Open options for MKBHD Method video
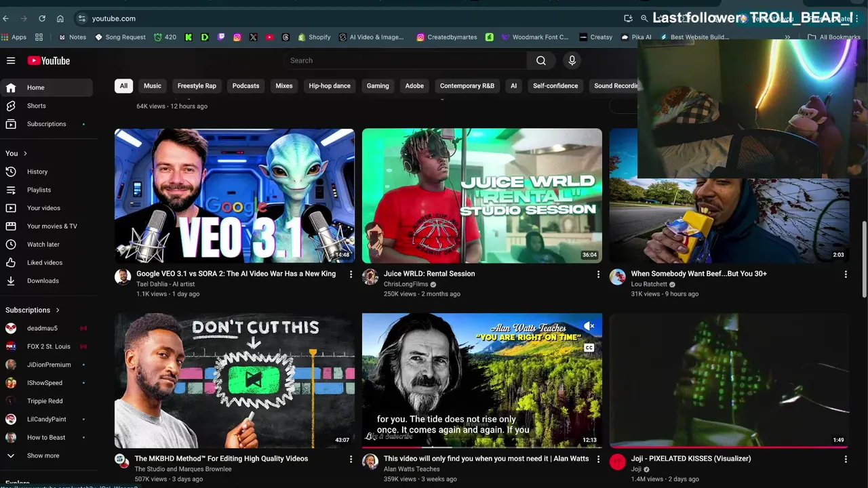The width and height of the screenshot is (868, 488). pos(351,459)
